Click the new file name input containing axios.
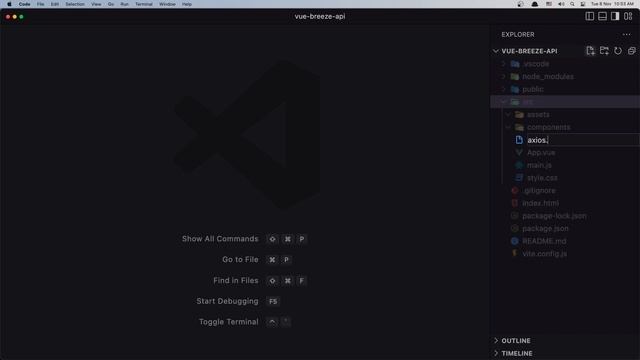The width and height of the screenshot is (640, 360). coord(582,140)
